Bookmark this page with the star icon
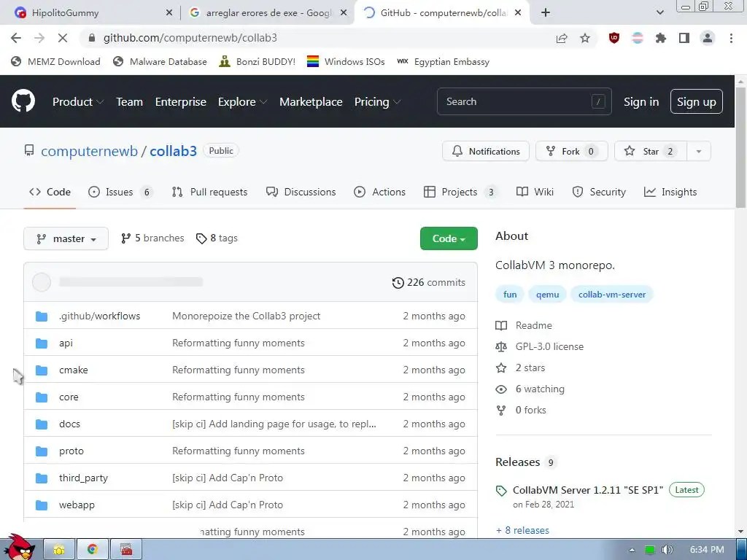 pyautogui.click(x=585, y=38)
